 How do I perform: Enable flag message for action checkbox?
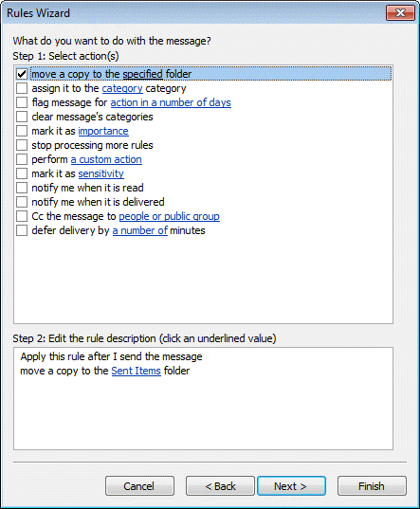[22, 102]
